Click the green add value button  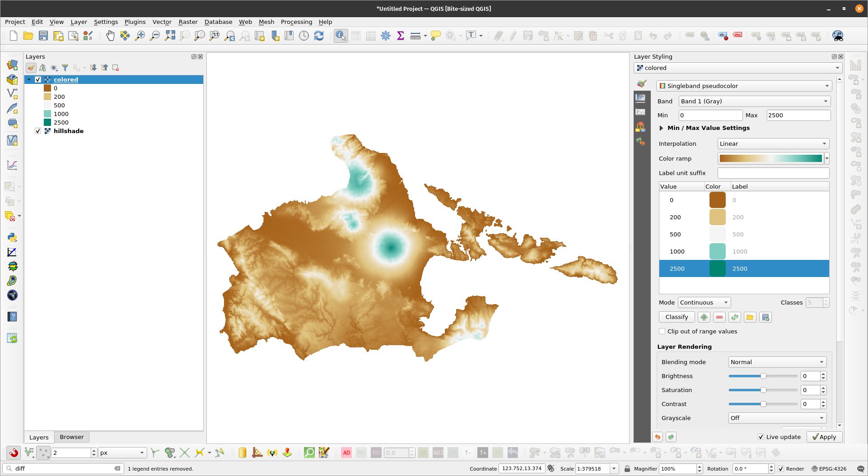704,317
